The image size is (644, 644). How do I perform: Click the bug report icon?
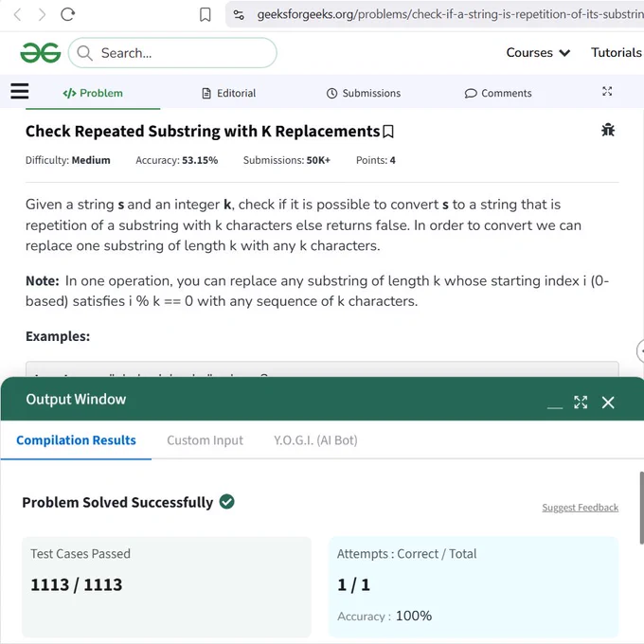pyautogui.click(x=608, y=130)
